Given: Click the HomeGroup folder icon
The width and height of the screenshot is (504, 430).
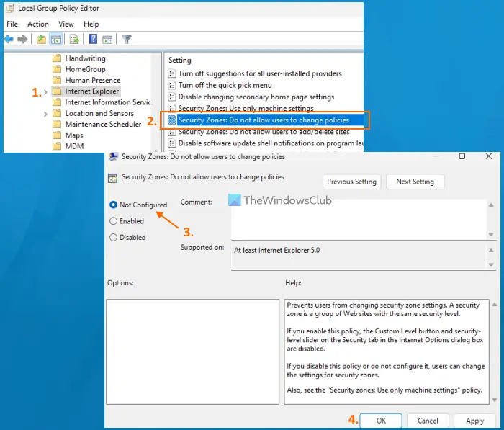Looking at the screenshot, I should (57, 69).
